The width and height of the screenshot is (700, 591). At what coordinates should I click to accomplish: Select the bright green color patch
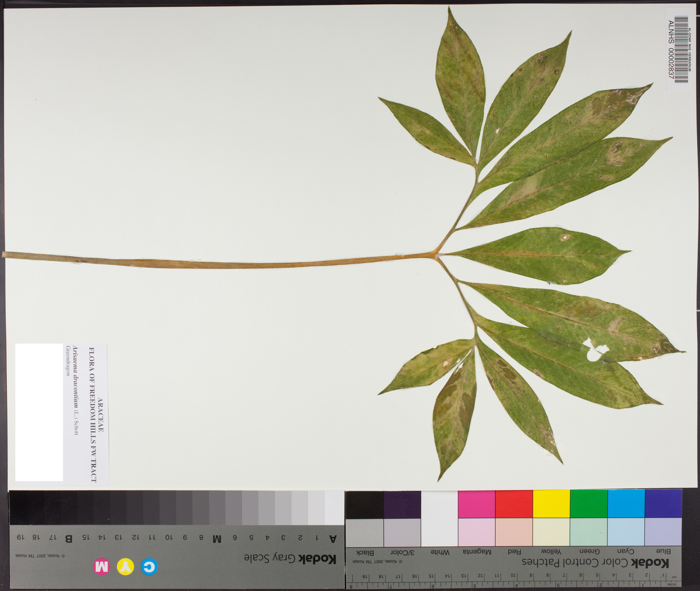pos(588,503)
